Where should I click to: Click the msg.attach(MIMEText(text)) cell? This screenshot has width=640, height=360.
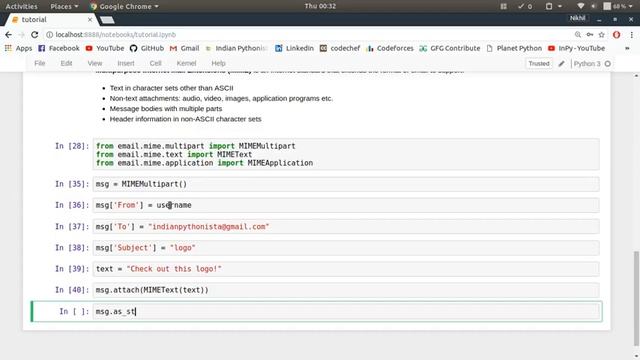[346, 290]
